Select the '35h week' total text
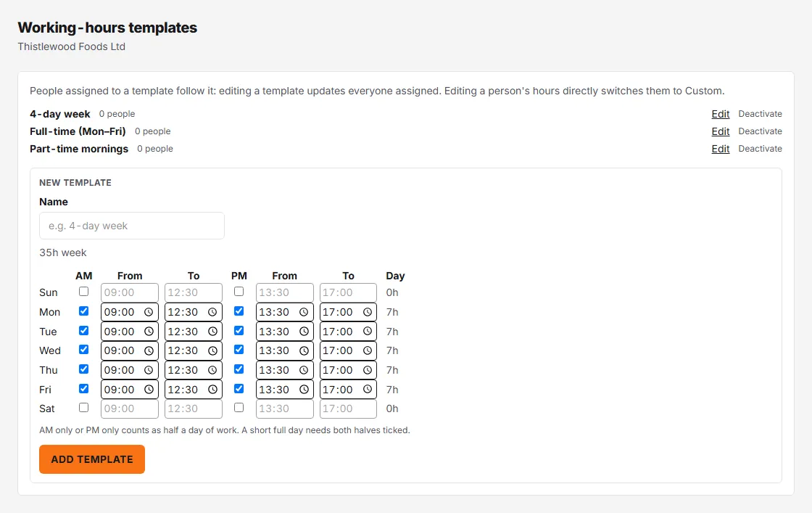The image size is (812, 513). 62,253
